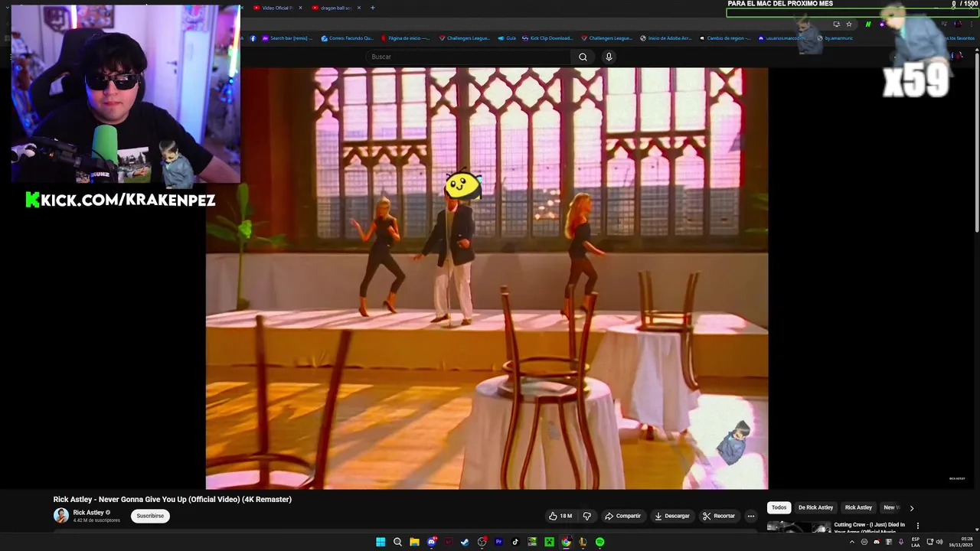Open TikTok from the taskbar
The height and width of the screenshot is (551, 980).
click(x=515, y=542)
